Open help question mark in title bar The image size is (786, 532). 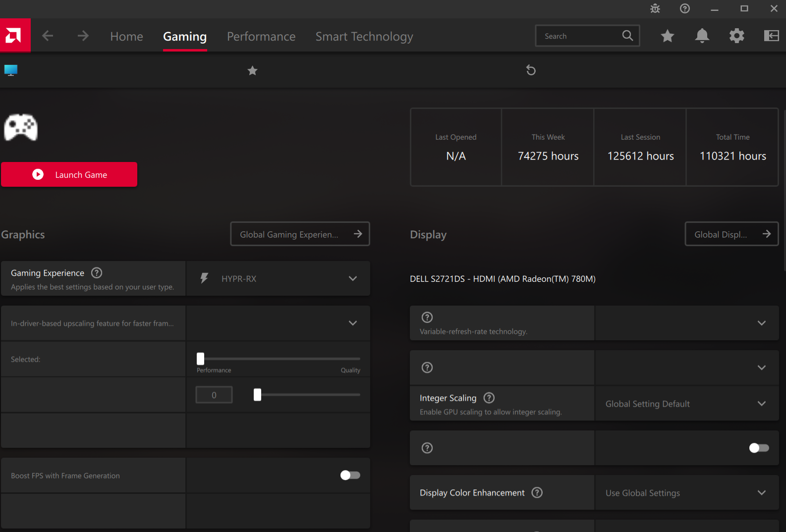685,8
